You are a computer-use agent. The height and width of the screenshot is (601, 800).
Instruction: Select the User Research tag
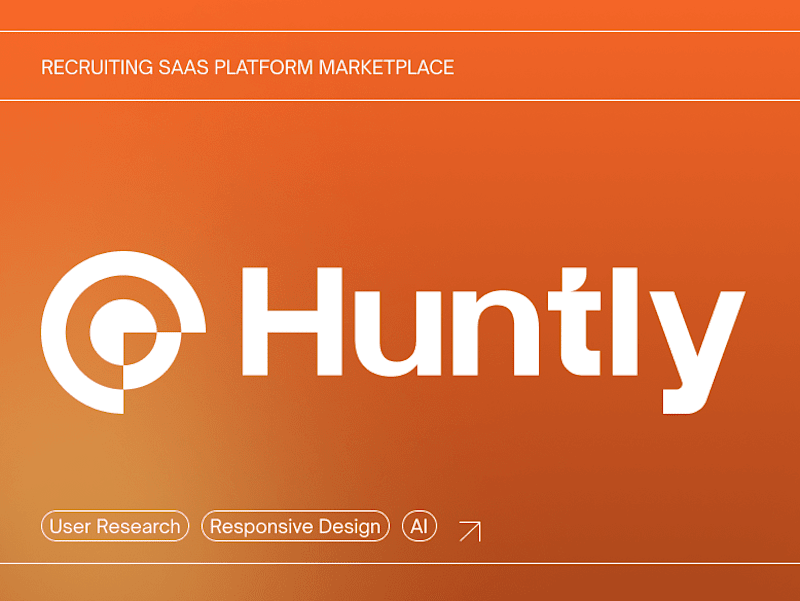pyautogui.click(x=115, y=526)
